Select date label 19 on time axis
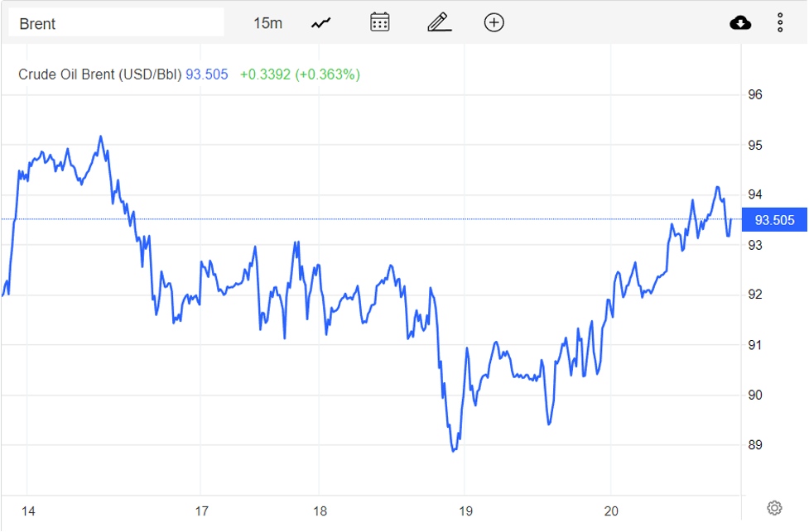 pyautogui.click(x=465, y=511)
